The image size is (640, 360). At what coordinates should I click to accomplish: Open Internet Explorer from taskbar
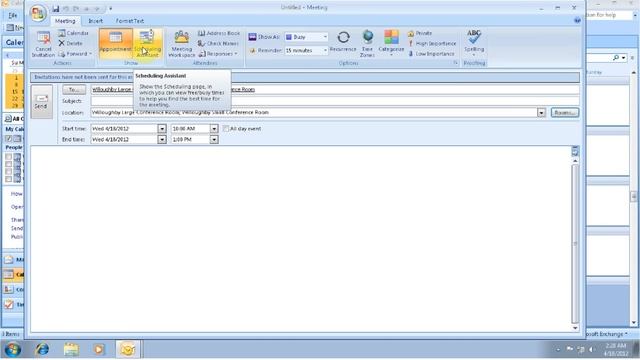[x=42, y=349]
